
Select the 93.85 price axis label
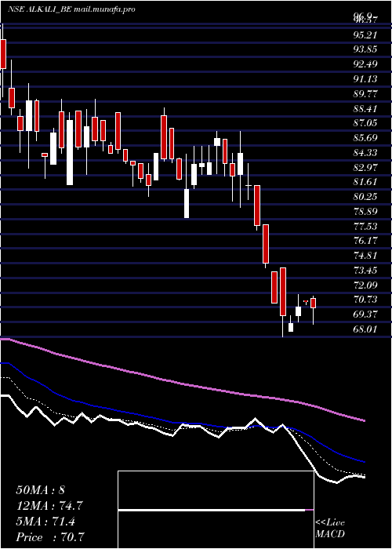pos(365,49)
